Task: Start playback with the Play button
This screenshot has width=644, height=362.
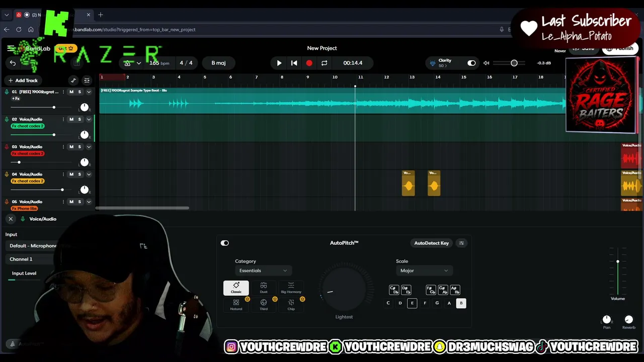Action: point(279,63)
